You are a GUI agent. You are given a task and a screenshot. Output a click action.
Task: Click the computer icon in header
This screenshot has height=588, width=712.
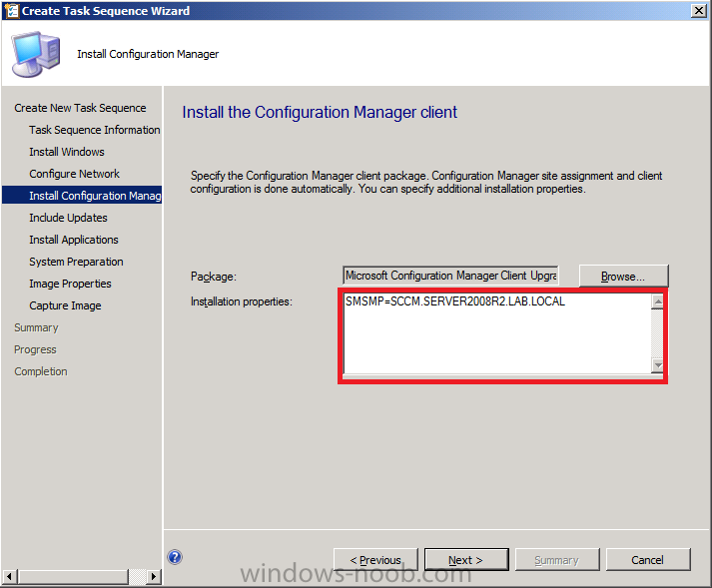[x=36, y=54]
